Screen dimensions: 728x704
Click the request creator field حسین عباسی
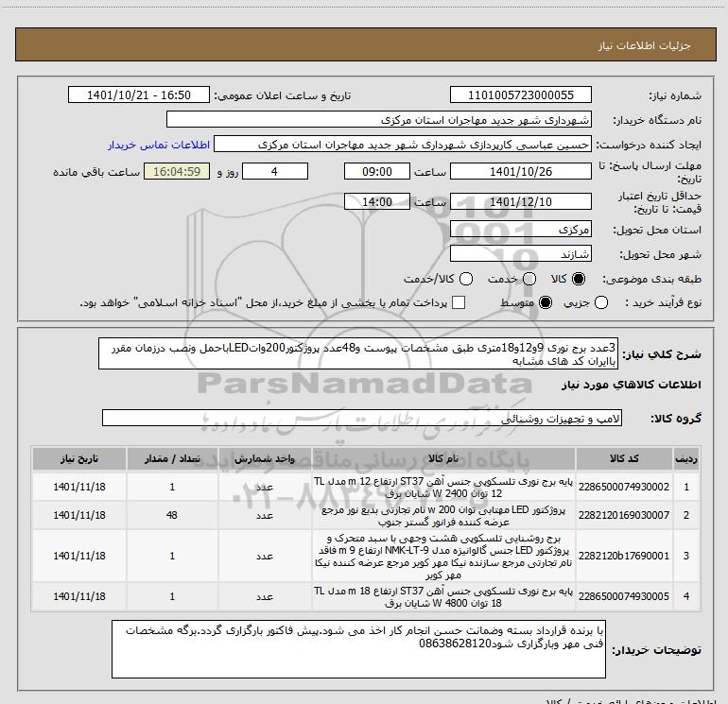[x=403, y=144]
